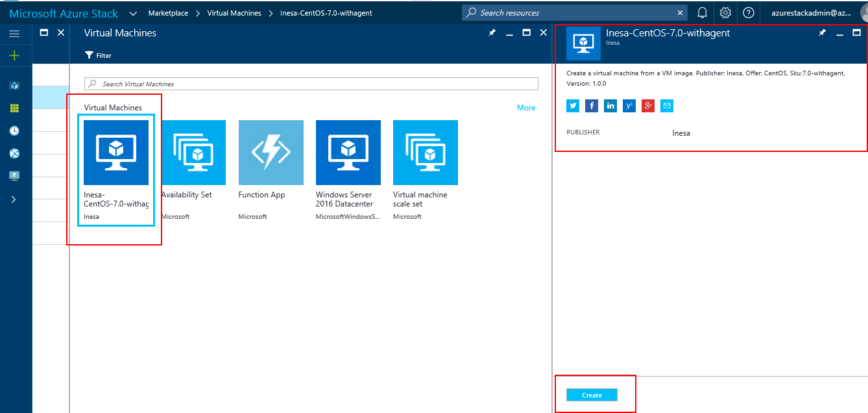This screenshot has width=868, height=413.
Task: Share on Google Plus
Action: coord(648,106)
